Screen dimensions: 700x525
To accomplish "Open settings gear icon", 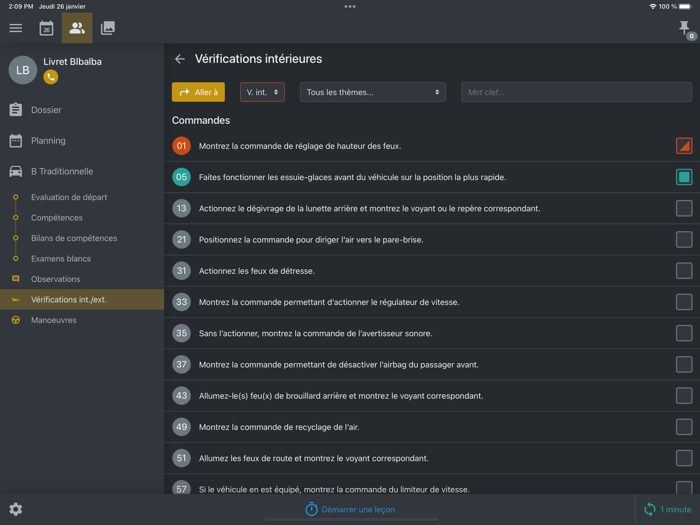I will pos(16,509).
